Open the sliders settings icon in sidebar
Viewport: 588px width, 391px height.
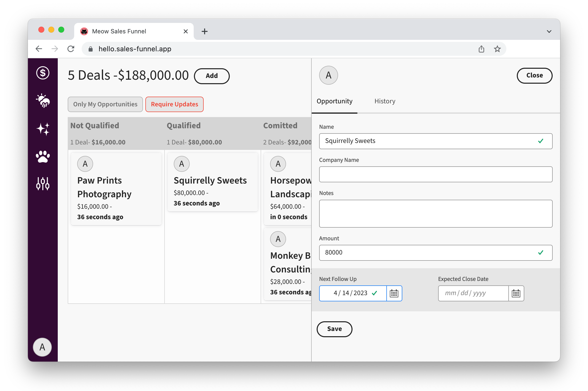43,184
